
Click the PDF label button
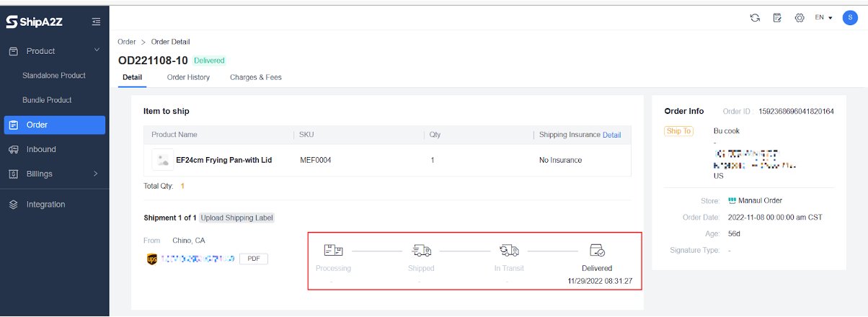(x=253, y=259)
